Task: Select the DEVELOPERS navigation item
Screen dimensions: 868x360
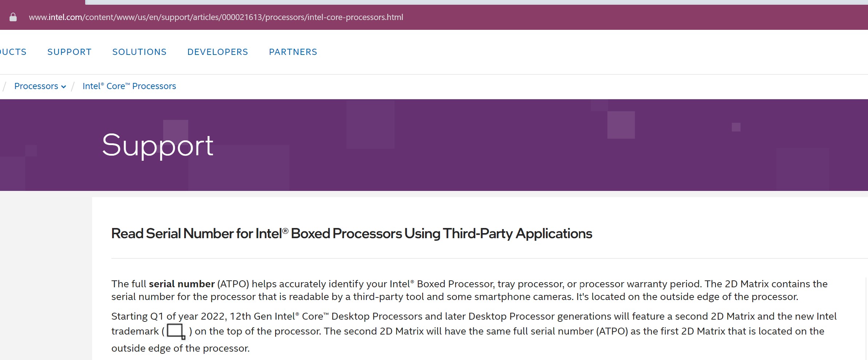Action: point(218,52)
